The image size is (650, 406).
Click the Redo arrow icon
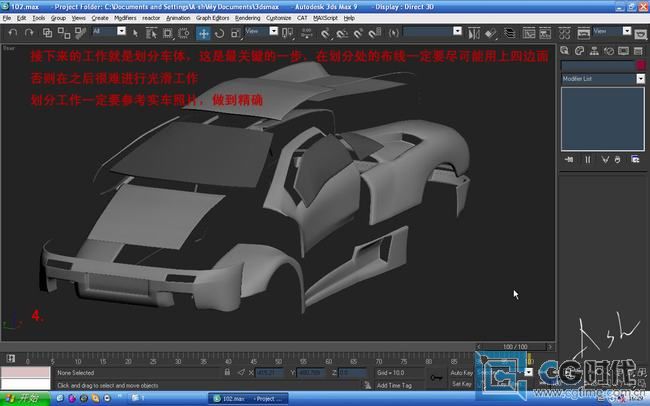pos(29,33)
